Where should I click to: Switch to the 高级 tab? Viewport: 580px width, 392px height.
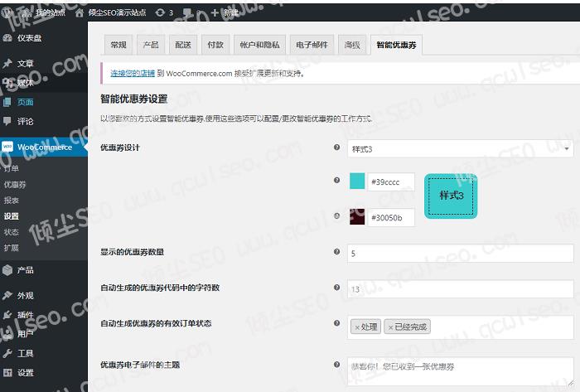[x=352, y=45]
